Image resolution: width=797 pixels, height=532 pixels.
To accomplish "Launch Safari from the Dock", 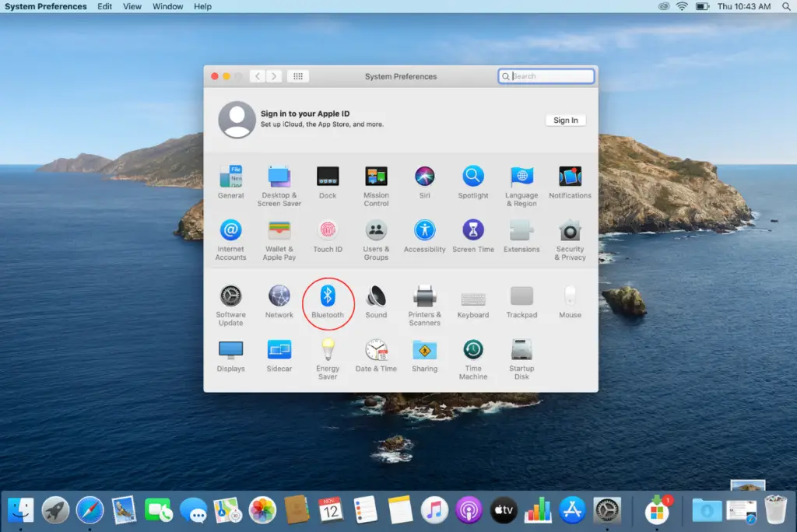I will [x=90, y=509].
